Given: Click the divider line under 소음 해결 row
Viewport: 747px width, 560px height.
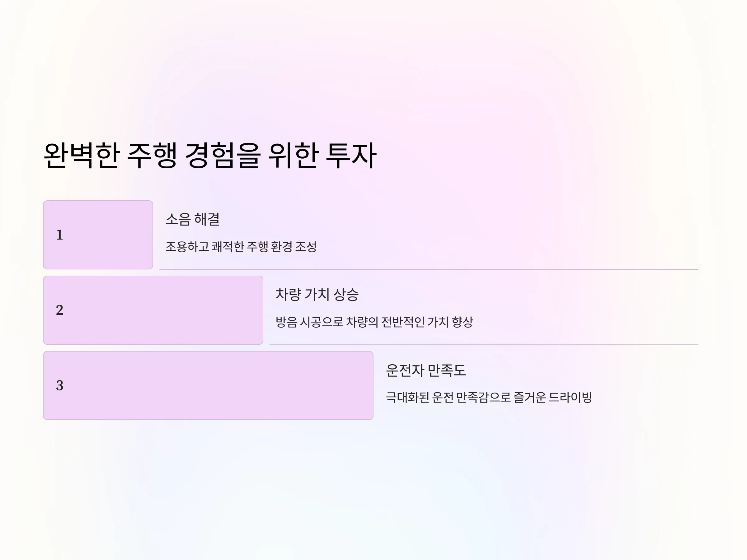Looking at the screenshot, I should click(x=429, y=269).
